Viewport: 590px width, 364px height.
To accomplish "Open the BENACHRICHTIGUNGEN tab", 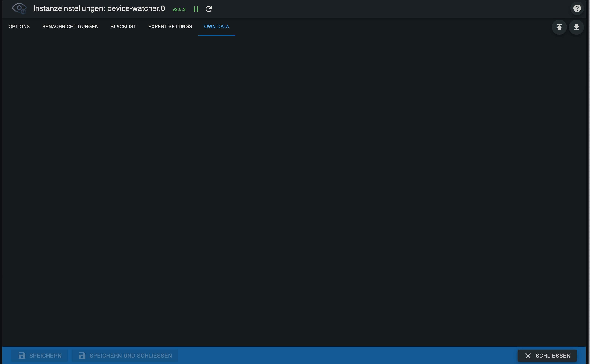I will pyautogui.click(x=70, y=26).
